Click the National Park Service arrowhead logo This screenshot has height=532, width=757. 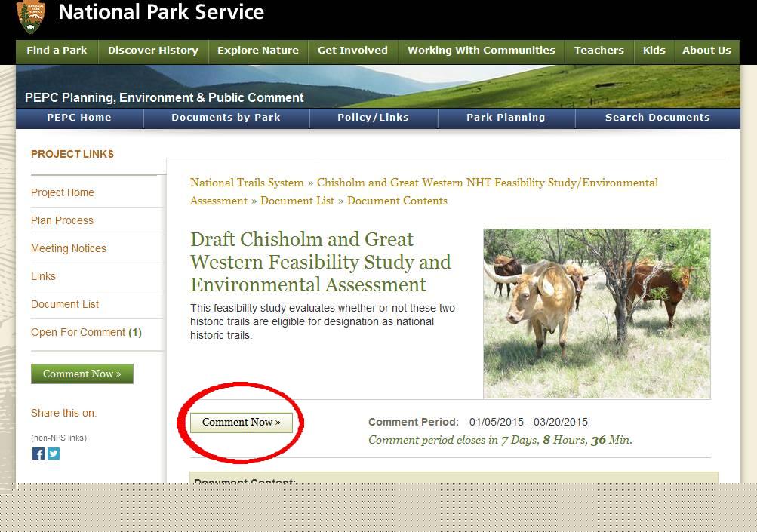[31, 17]
